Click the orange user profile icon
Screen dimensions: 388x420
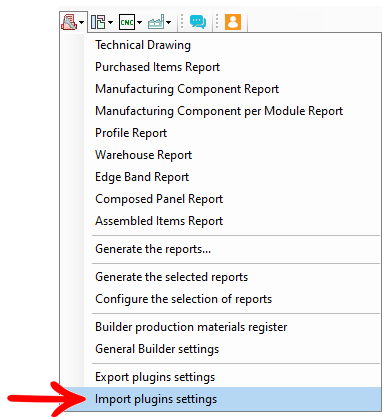pyautogui.click(x=233, y=22)
